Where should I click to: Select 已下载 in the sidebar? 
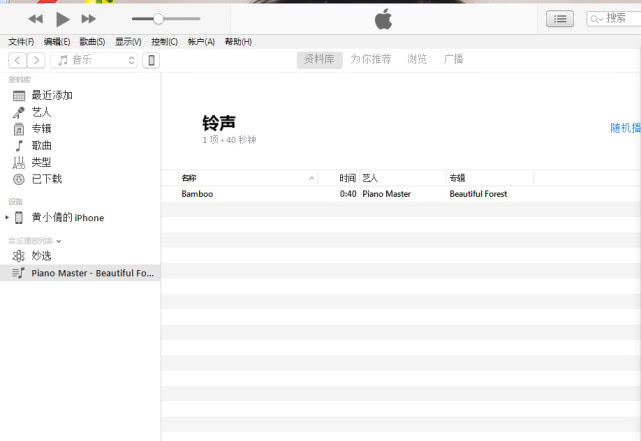coord(47,179)
